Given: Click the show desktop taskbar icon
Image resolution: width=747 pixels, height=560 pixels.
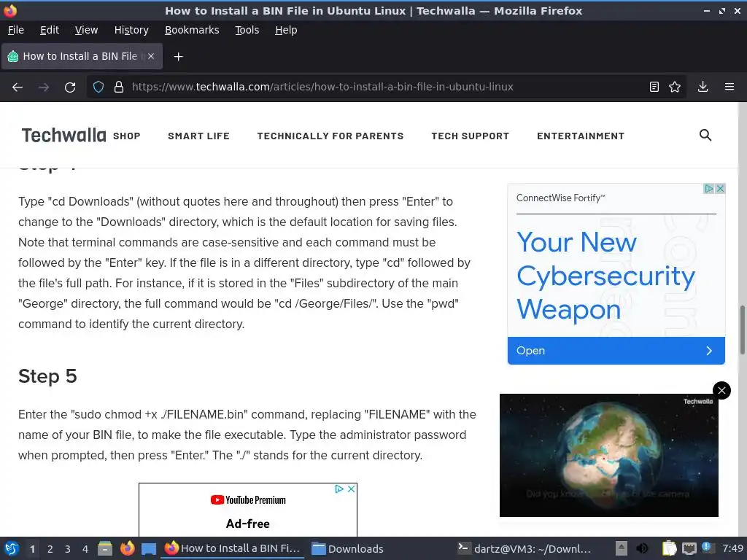Looking at the screenshot, I should coord(149,549).
